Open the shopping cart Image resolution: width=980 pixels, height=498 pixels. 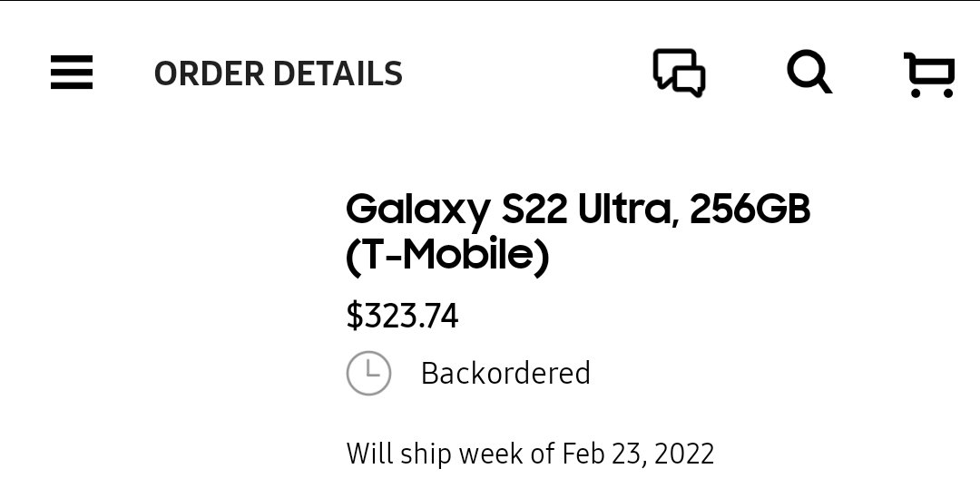click(x=929, y=73)
